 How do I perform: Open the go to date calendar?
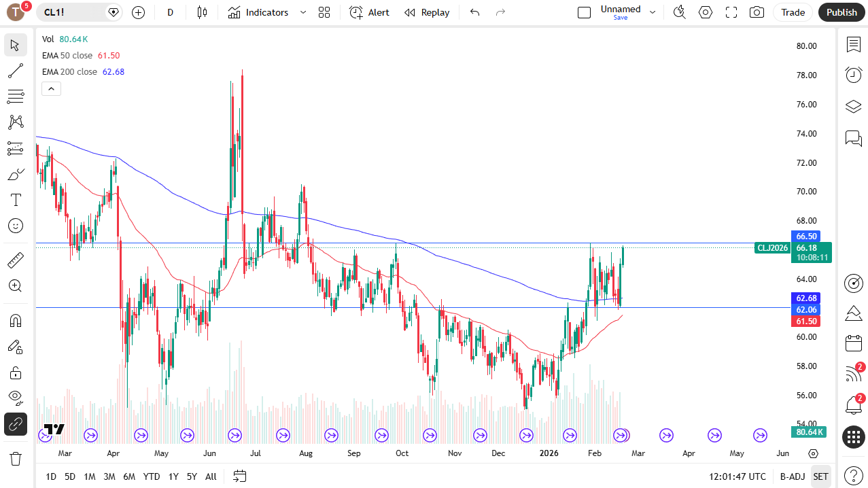[239, 476]
